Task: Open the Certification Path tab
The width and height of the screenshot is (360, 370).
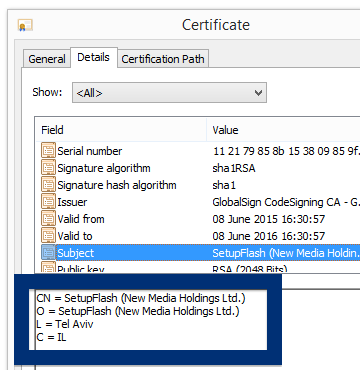Action: [x=163, y=59]
